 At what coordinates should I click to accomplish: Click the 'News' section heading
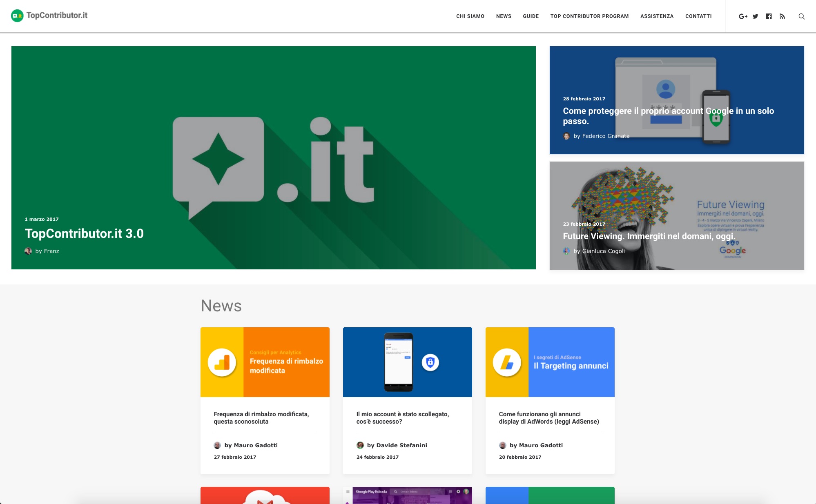tap(221, 306)
